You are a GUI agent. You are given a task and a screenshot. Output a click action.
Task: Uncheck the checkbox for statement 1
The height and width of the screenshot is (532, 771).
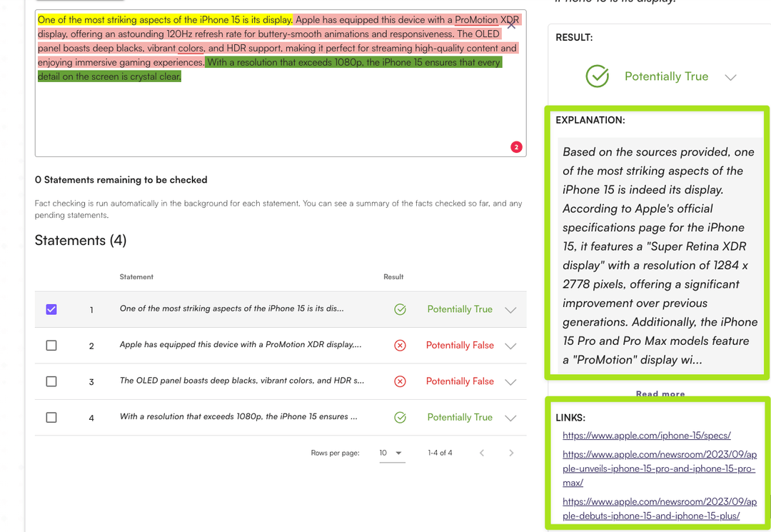click(51, 308)
